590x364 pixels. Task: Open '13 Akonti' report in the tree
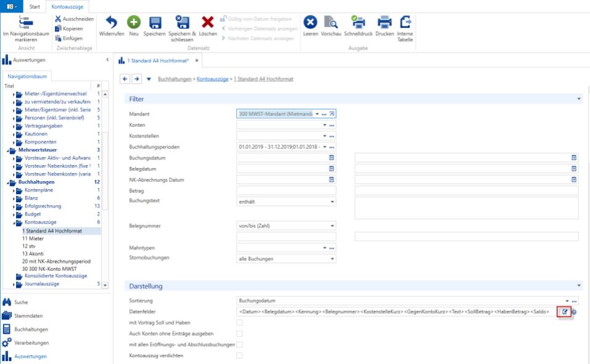tap(33, 254)
